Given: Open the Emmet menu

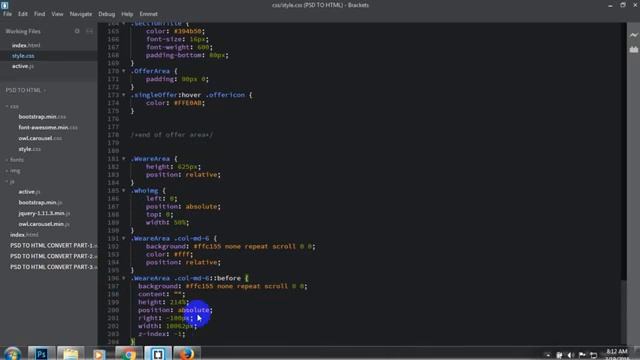Looking at the screenshot, I should click(x=149, y=14).
